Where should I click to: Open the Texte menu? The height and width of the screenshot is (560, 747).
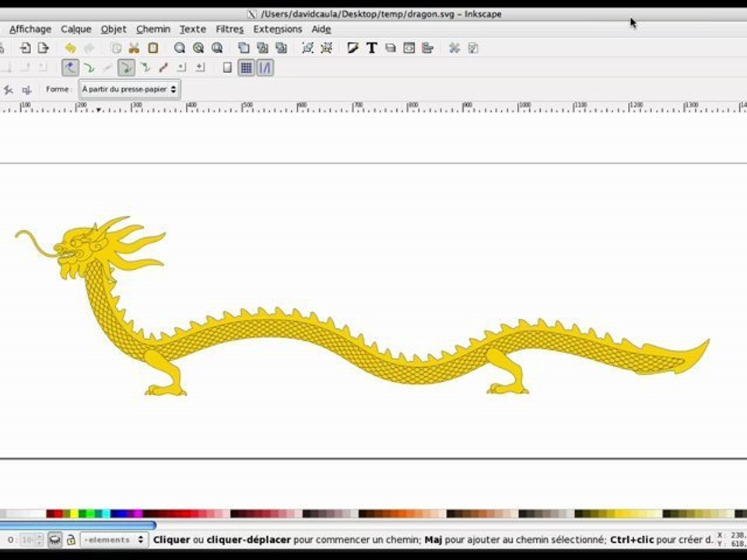point(192,29)
